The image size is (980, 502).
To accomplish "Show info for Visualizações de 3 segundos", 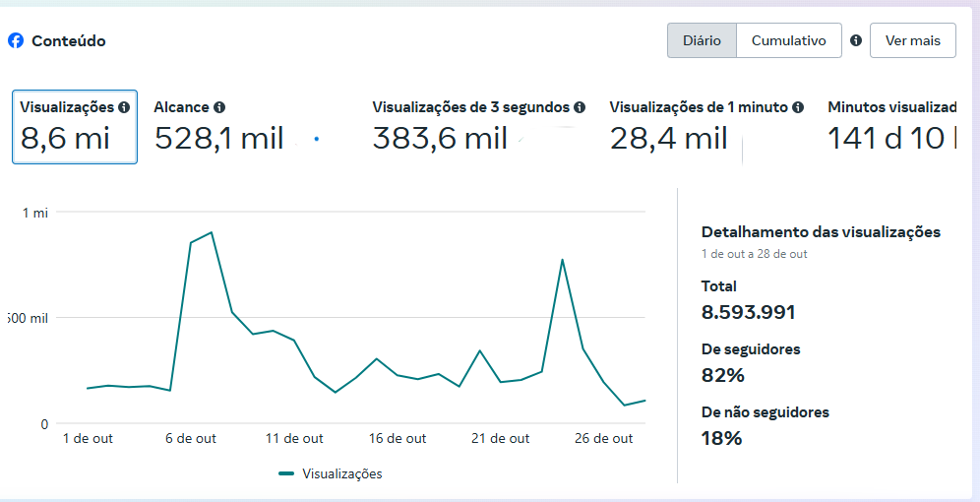I will tap(580, 107).
